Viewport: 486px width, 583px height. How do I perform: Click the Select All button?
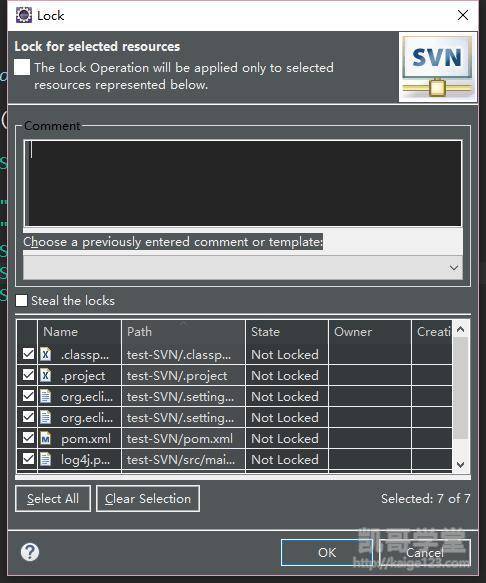[x=53, y=499]
